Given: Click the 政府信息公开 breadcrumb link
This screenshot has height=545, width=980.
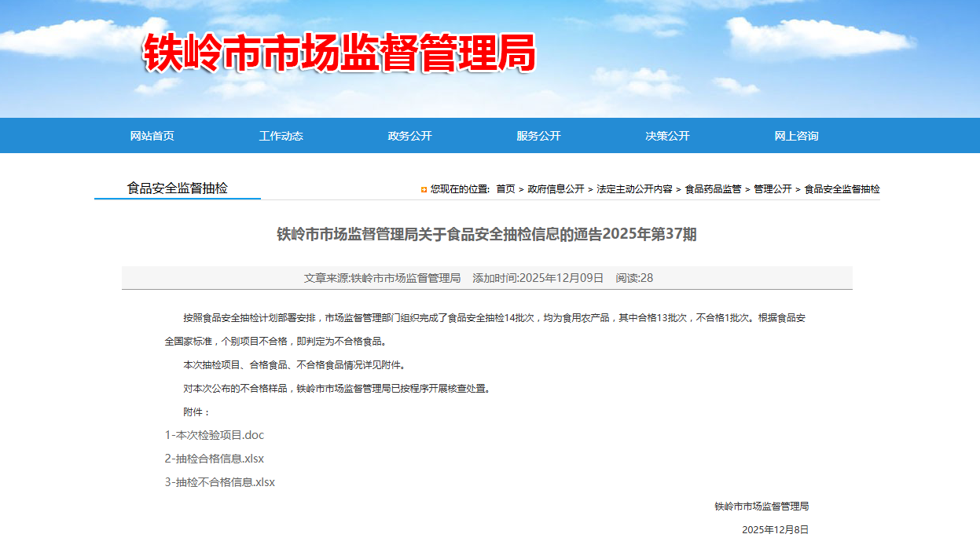Looking at the screenshot, I should 556,189.
